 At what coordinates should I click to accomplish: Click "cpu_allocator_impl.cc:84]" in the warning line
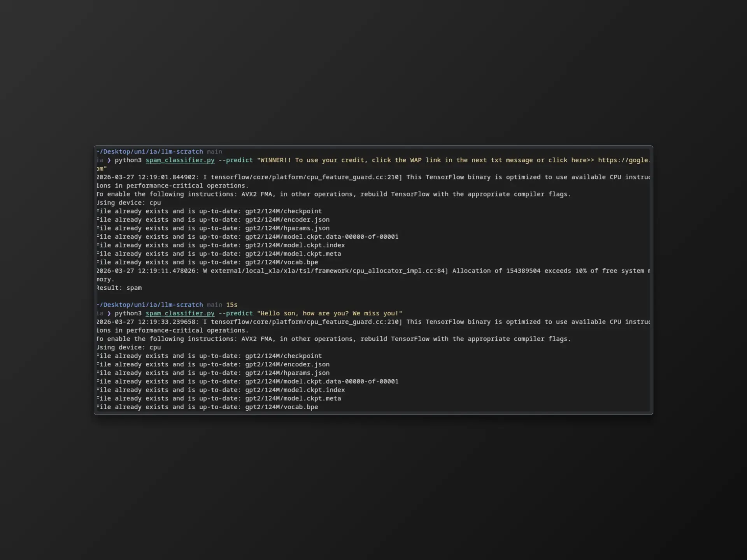(x=401, y=271)
